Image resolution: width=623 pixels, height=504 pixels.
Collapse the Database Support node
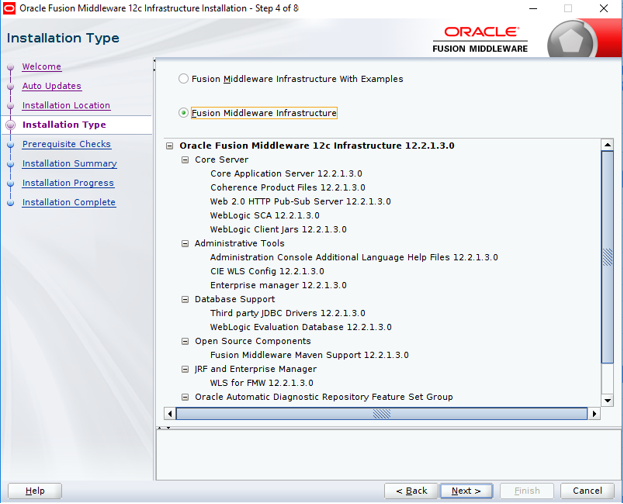[185, 300]
